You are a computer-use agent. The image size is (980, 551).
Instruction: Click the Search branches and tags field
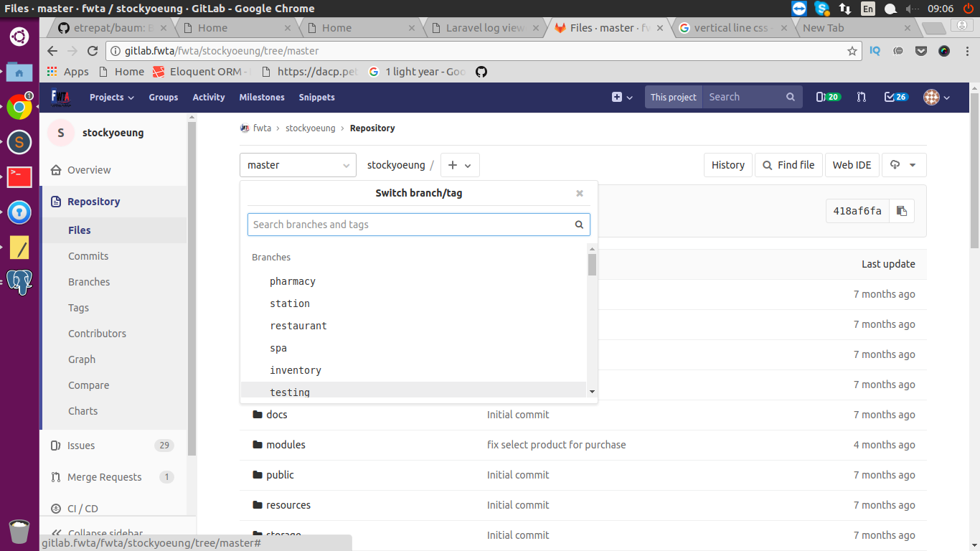[x=411, y=225]
